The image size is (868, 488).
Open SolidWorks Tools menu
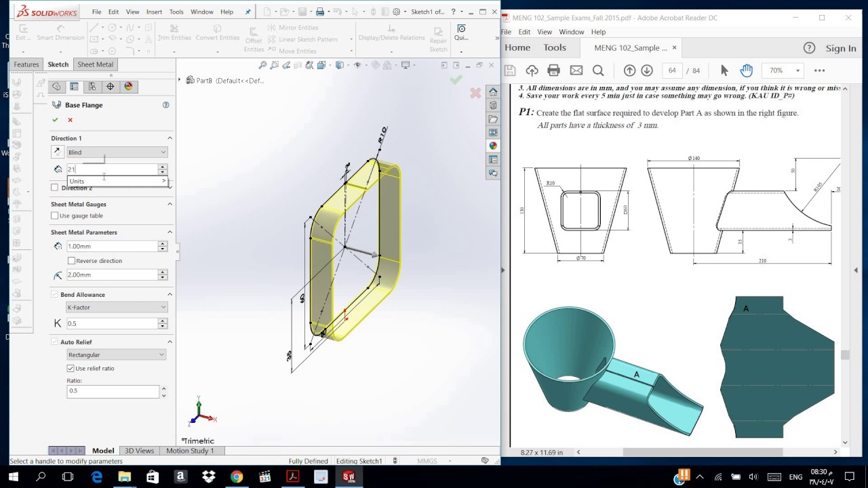[176, 12]
